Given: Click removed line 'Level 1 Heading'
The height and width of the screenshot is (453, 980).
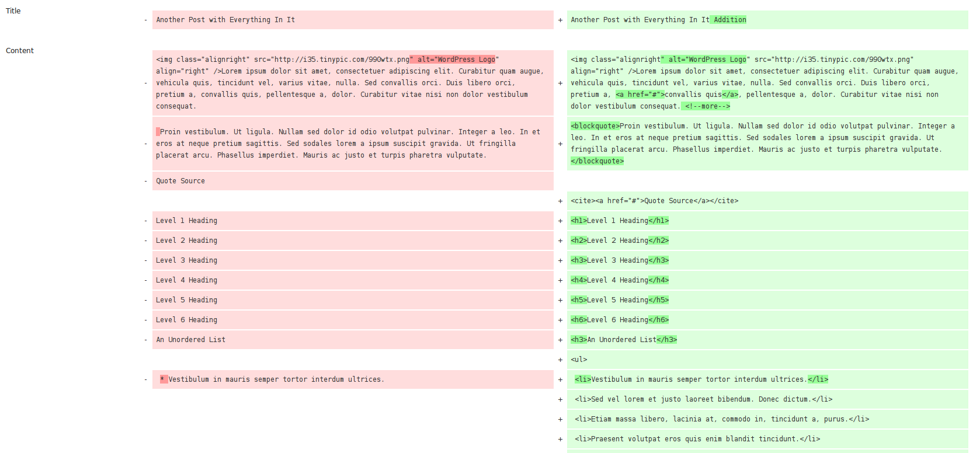Looking at the screenshot, I should [353, 221].
